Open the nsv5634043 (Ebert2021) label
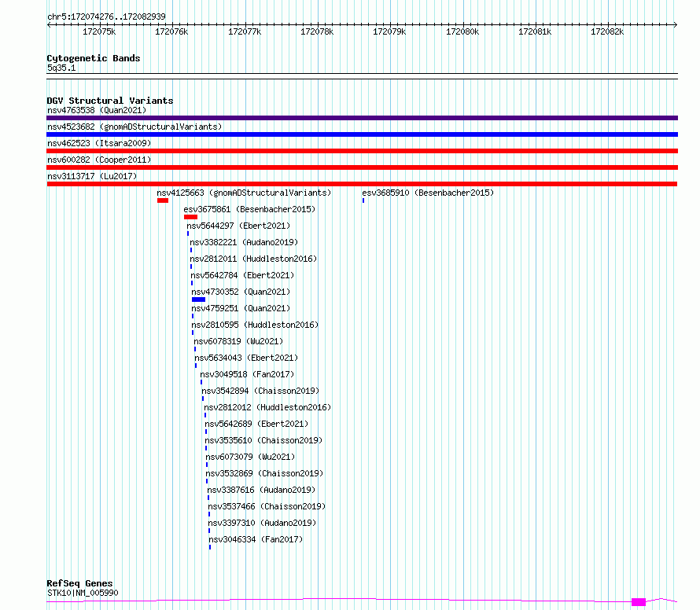Screen dimensions: 700x610 pos(246,358)
